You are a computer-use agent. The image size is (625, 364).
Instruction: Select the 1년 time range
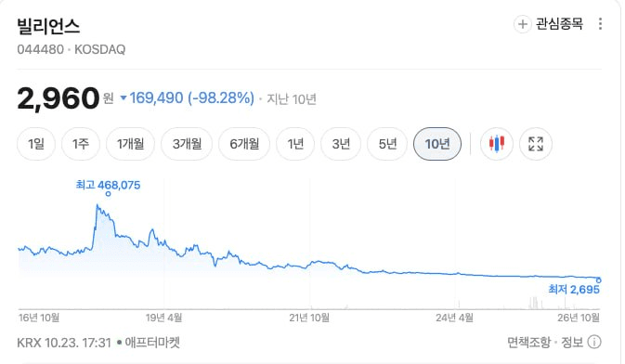295,144
